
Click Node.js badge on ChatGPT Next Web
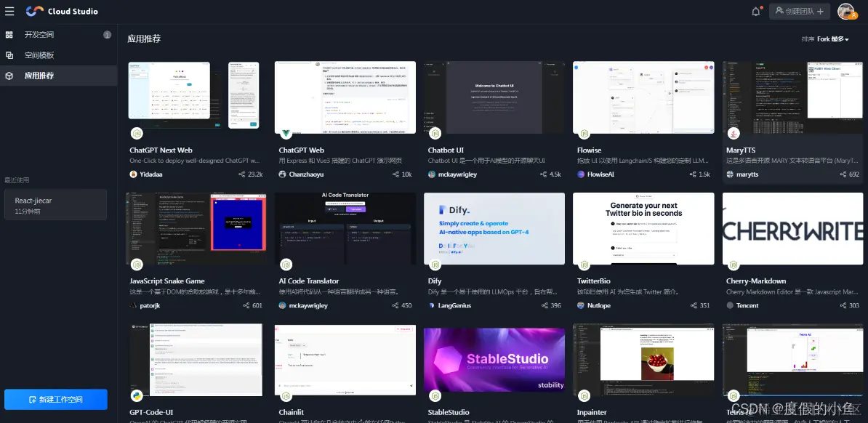coord(137,134)
